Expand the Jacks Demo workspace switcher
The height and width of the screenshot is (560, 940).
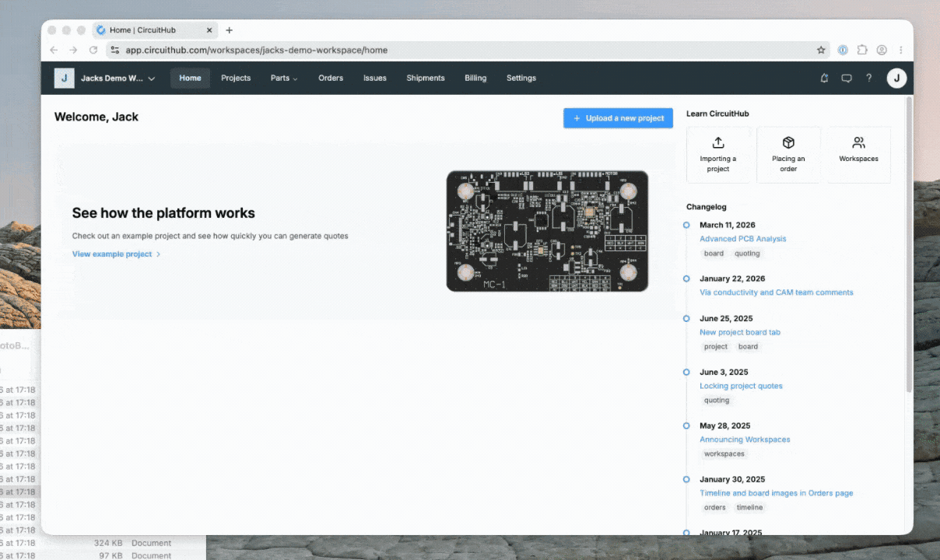117,79
